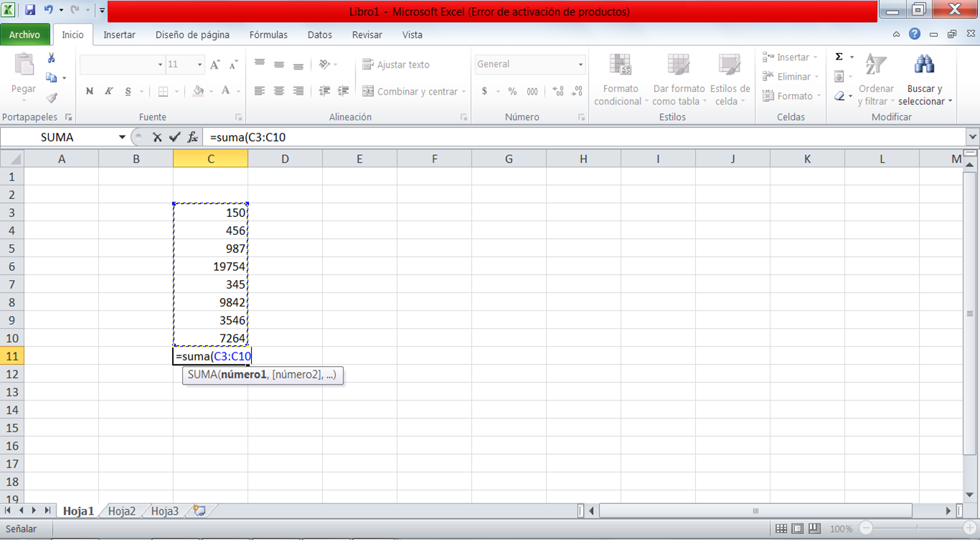Apply bold formatting with the N icon
The image size is (980, 540).
(x=89, y=91)
